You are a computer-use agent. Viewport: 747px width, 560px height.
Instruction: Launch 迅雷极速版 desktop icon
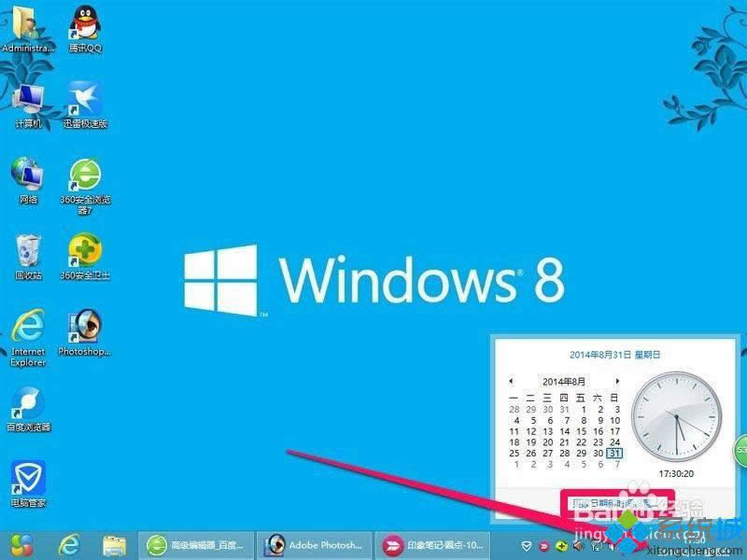[84, 98]
